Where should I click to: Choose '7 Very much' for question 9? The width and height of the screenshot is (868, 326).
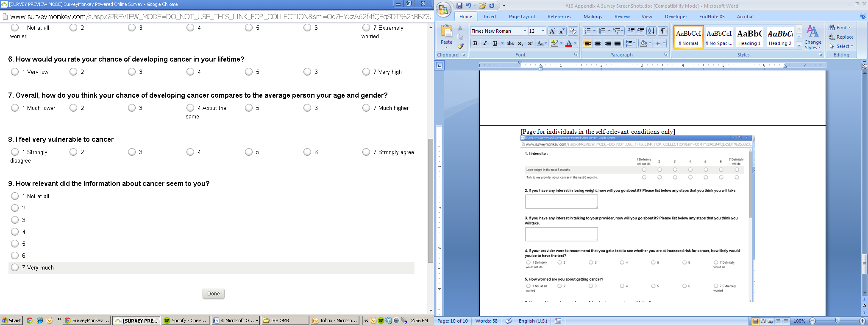click(15, 267)
